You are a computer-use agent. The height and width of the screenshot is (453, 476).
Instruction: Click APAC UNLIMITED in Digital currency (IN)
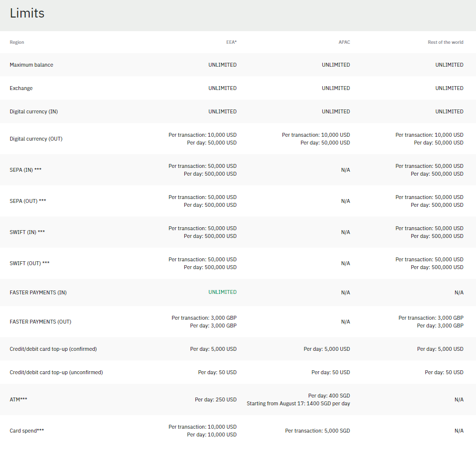click(336, 111)
